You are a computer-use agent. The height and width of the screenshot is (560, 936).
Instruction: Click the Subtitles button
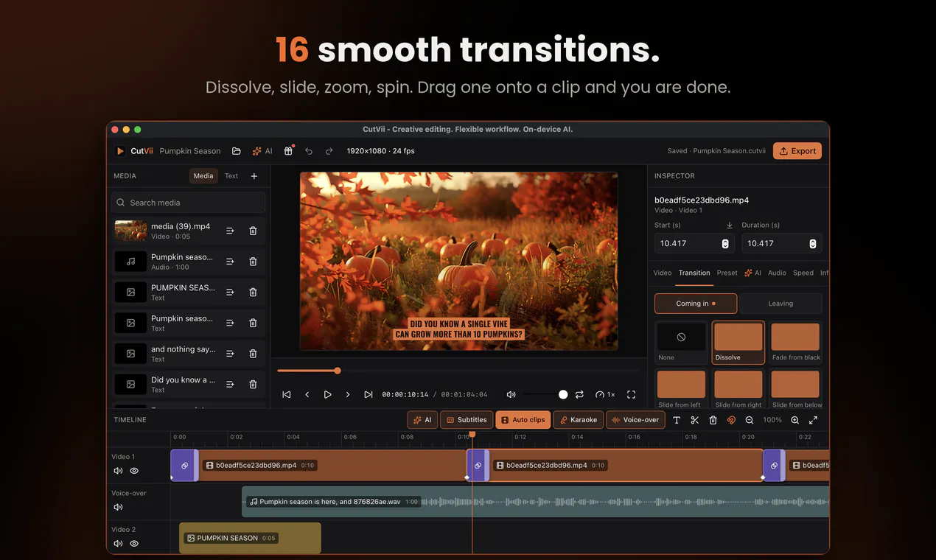(x=467, y=420)
